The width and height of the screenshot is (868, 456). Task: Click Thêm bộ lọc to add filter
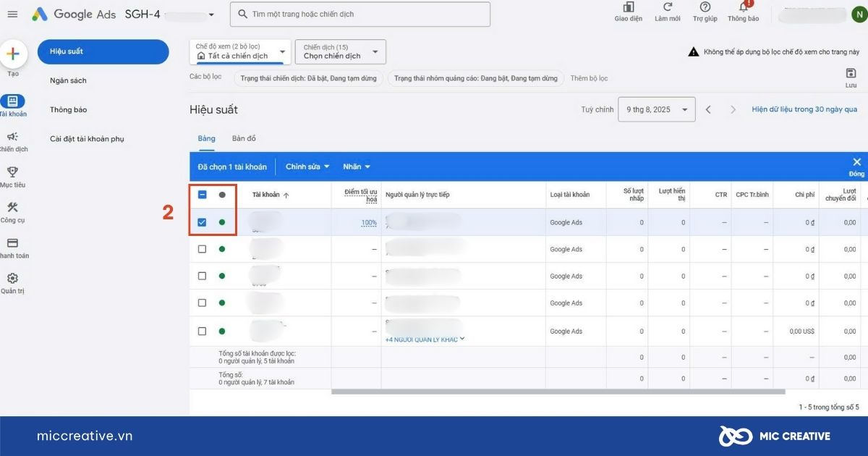pyautogui.click(x=589, y=78)
